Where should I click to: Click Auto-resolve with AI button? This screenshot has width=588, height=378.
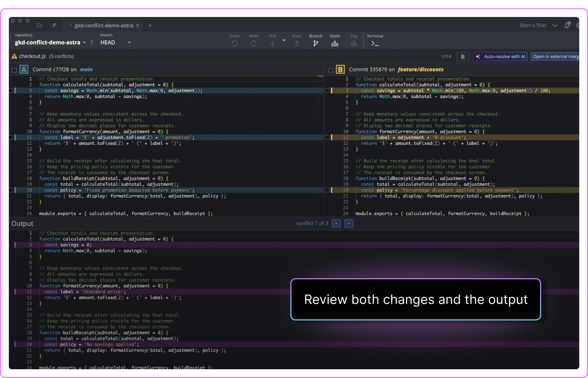point(500,57)
